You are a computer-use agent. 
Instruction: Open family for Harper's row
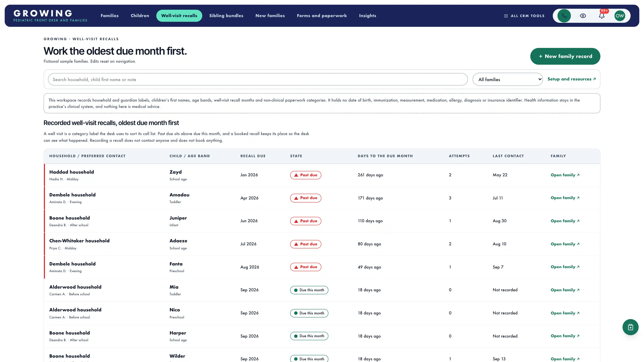point(565,336)
